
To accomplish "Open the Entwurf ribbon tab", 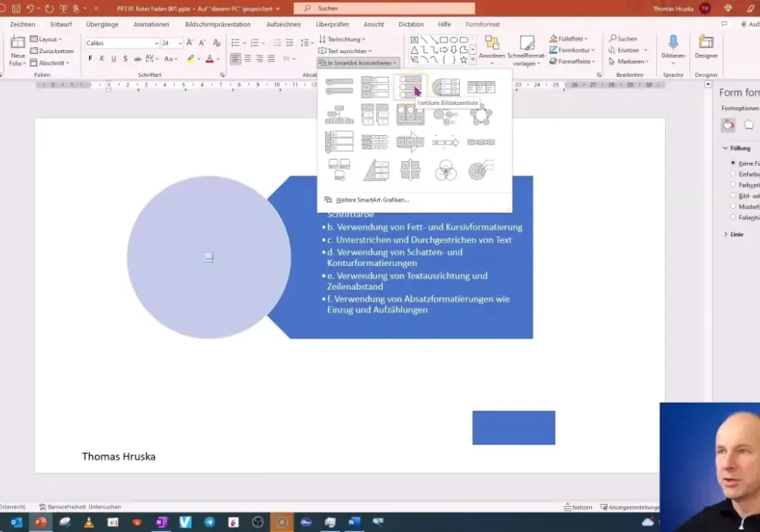I will point(61,24).
